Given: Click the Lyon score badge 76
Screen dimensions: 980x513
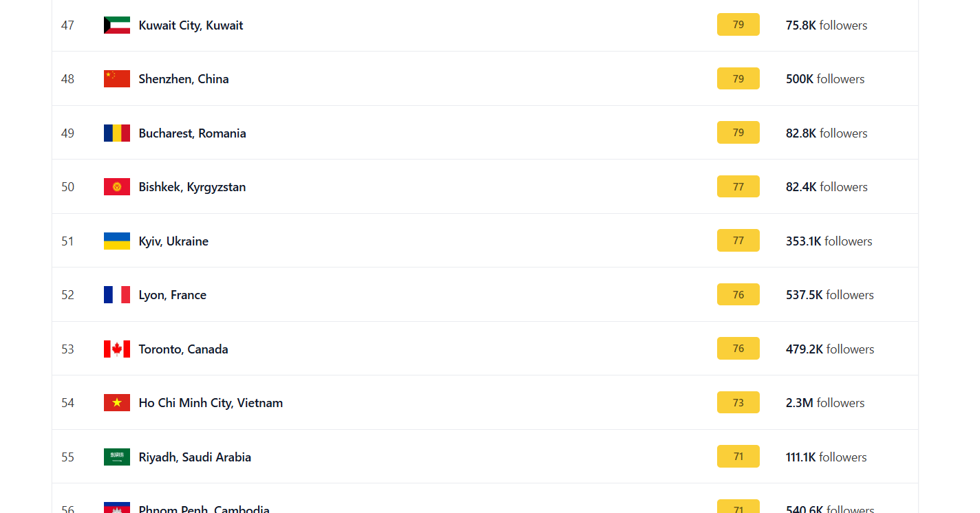Looking at the screenshot, I should 738,295.
